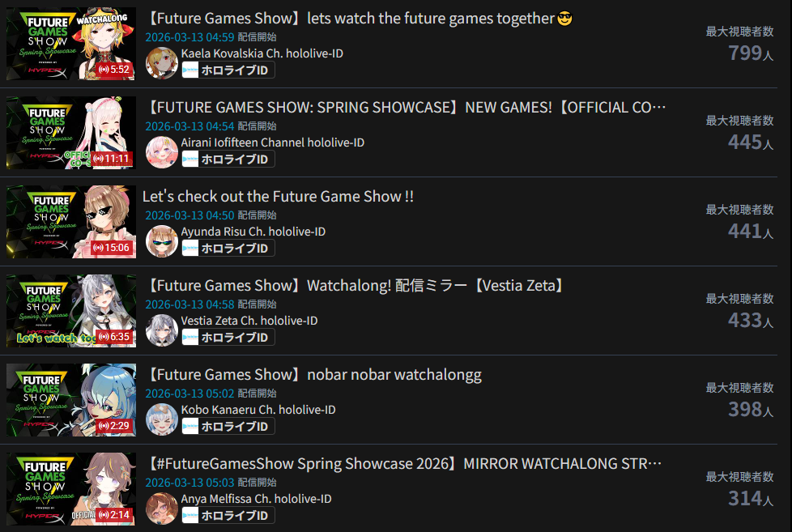Click Ayunda Risu's sunglasses avatar
The image size is (792, 532).
tap(162, 241)
